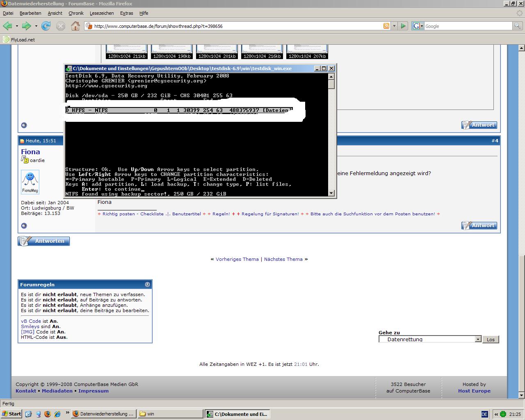Click the Antwort button in Fiona's post
This screenshot has width=525, height=420.
[x=479, y=226]
